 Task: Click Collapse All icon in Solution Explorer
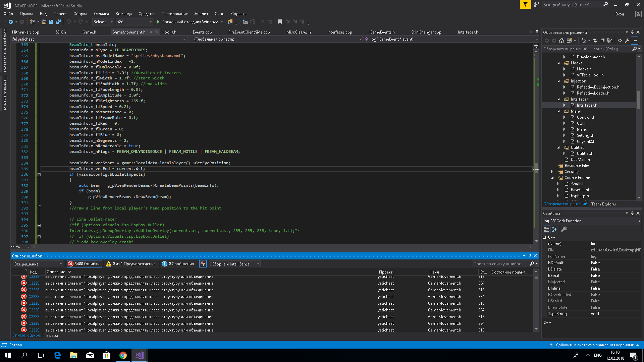pos(602,41)
